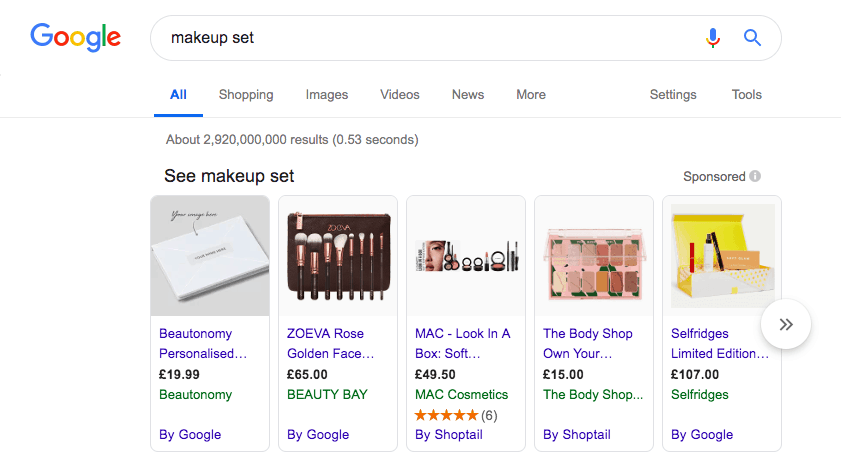Click the blue search magnifier icon
This screenshot has width=841, height=470.
click(x=752, y=38)
